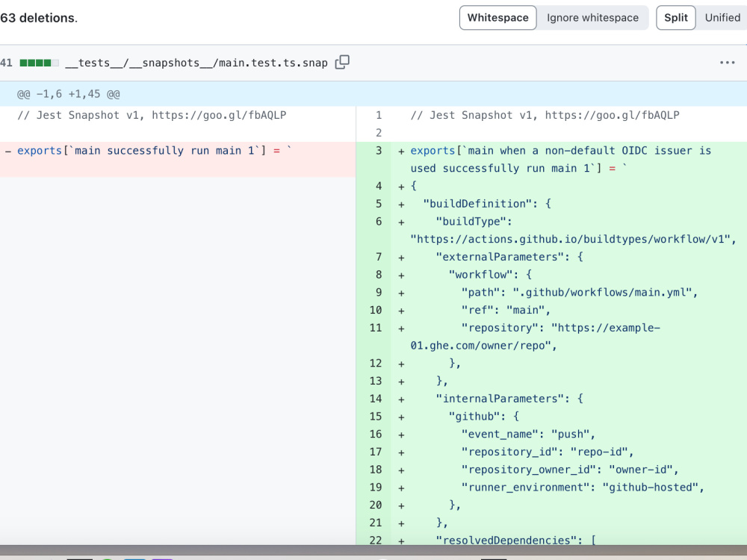Click line number 2 in right pane

click(x=378, y=133)
